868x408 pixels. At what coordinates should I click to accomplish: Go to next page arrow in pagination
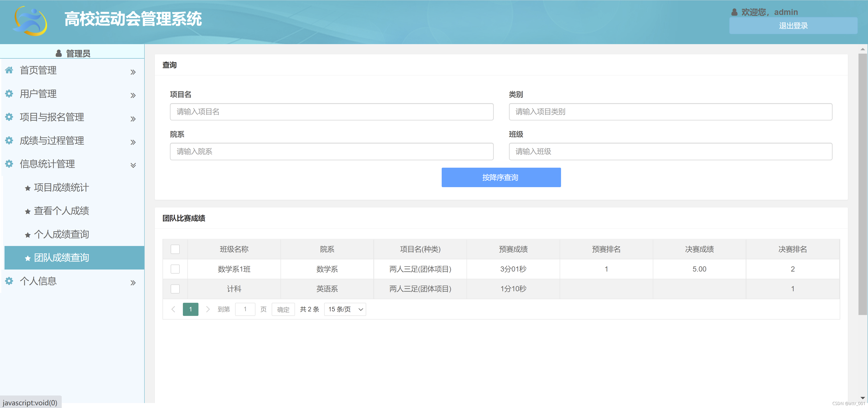coord(208,309)
